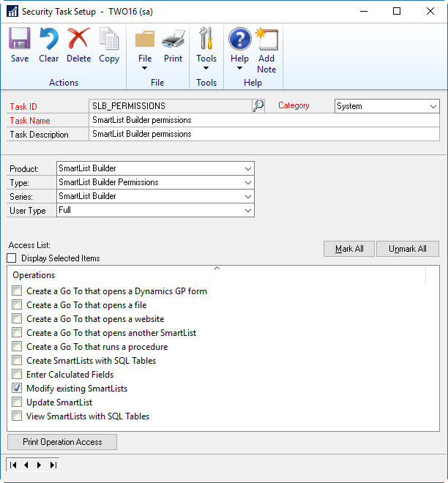
Task: Click the Add Note icon
Action: 266,39
